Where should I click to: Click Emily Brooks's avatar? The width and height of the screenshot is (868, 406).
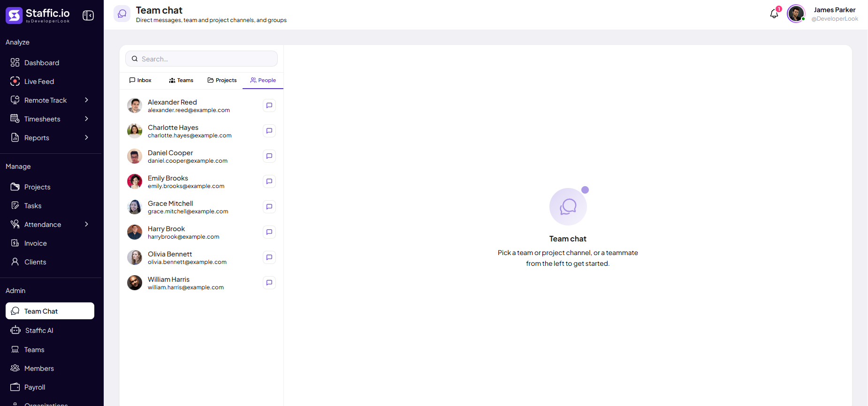click(135, 181)
